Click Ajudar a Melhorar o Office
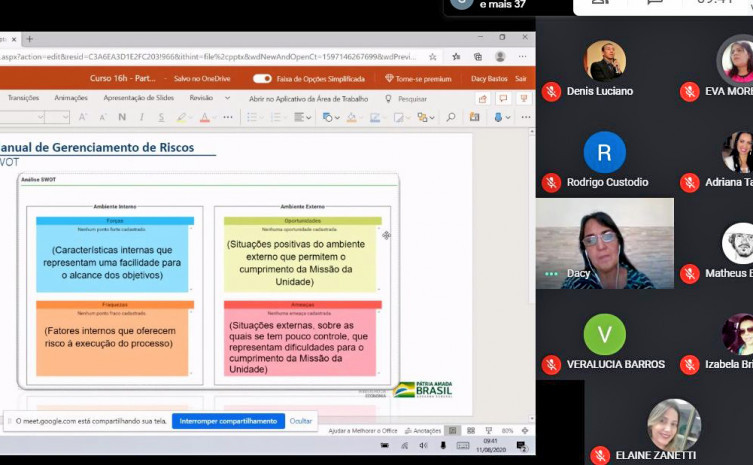This screenshot has width=753, height=465. tap(363, 431)
